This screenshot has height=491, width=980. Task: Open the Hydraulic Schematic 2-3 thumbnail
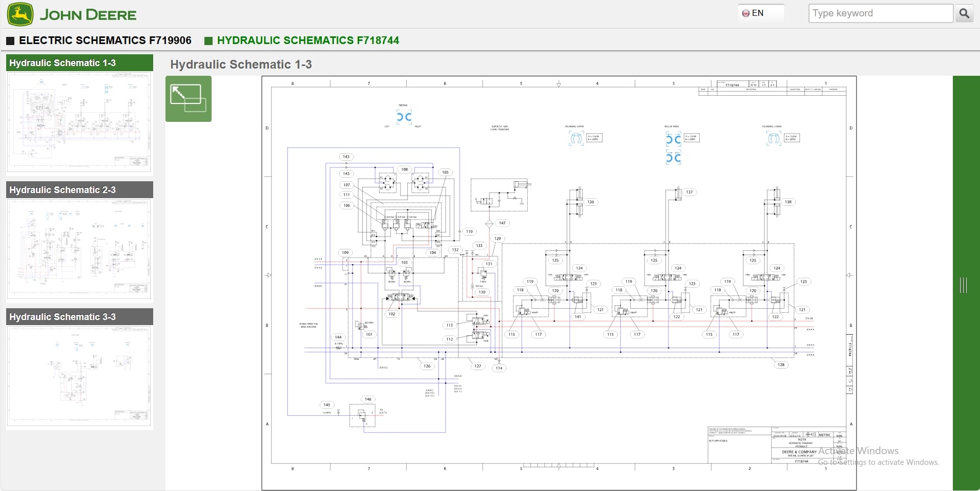pyautogui.click(x=79, y=249)
